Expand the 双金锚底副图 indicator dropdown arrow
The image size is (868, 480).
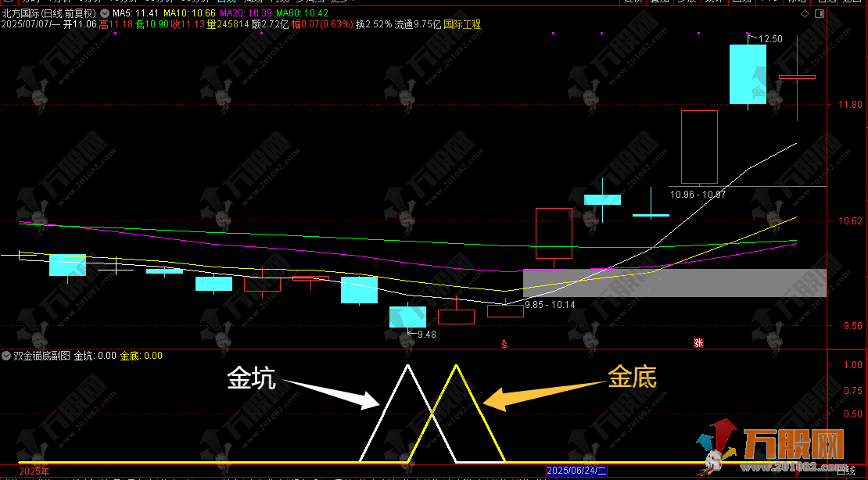(6, 356)
